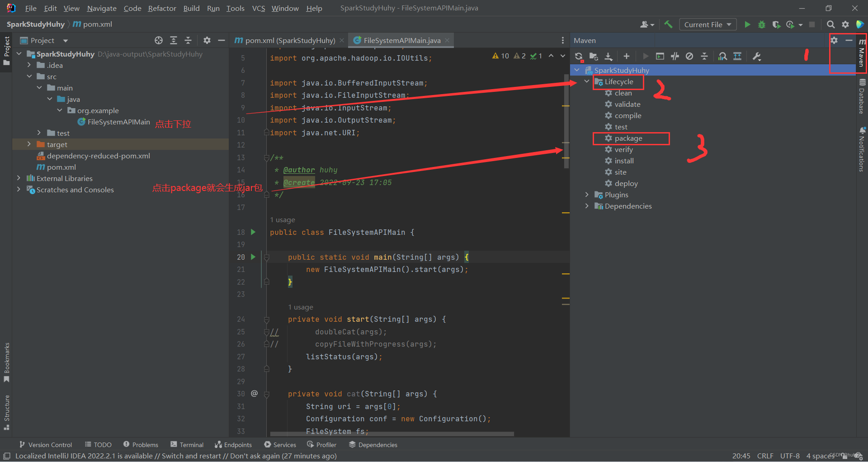Run the current file

pos(747,24)
